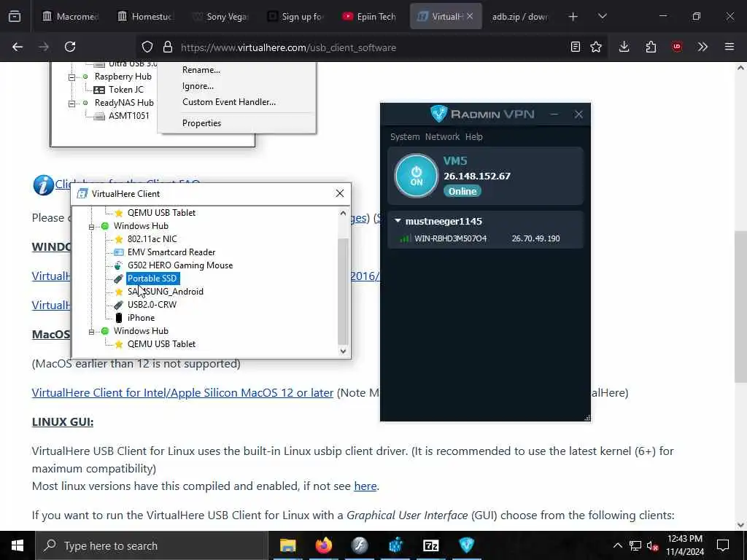
Task: Open the Firefox list all tabs dropdown
Action: (x=602, y=17)
